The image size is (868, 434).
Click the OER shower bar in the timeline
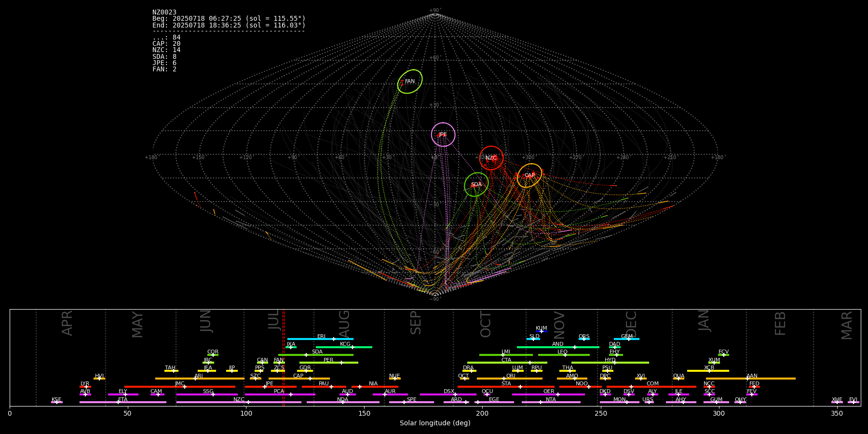[548, 394]
